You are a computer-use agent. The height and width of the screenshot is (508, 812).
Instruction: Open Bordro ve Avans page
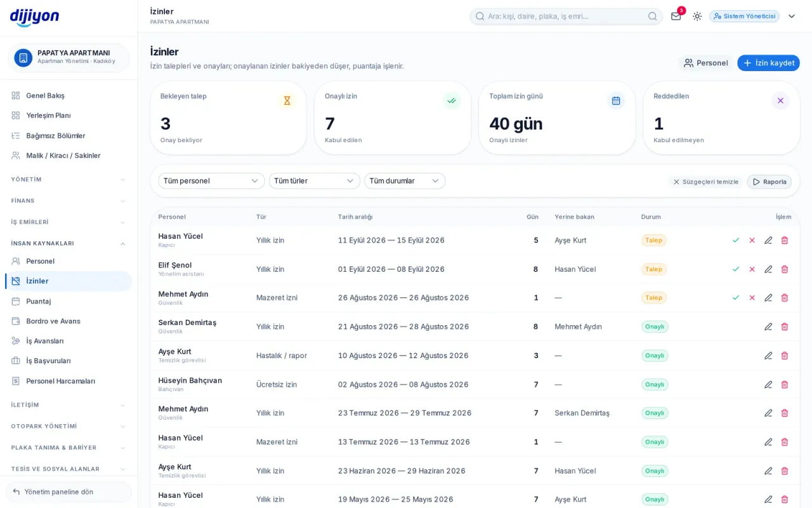[69, 321]
